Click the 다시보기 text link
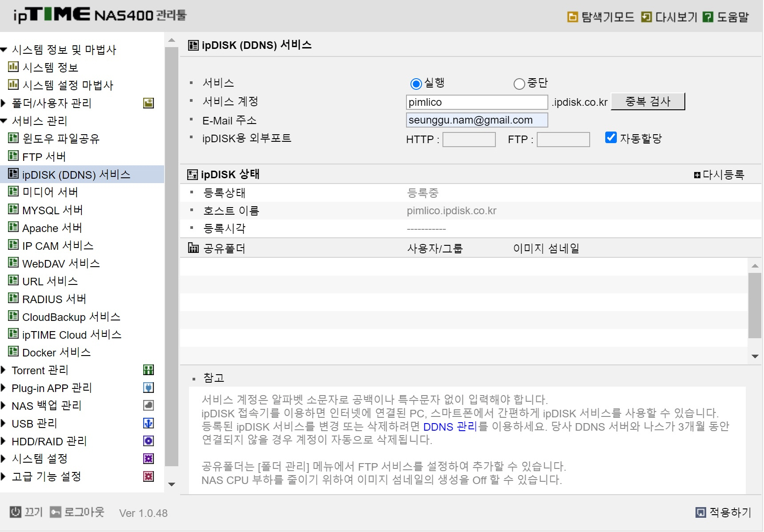The image size is (764, 532). [676, 17]
